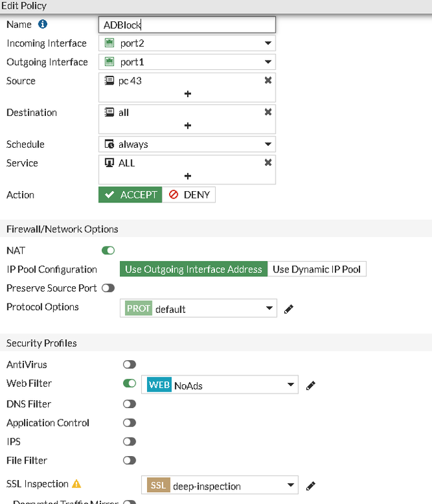The width and height of the screenshot is (432, 504).
Task: Edit the NoAds Web Filter profile
Action: 310,385
